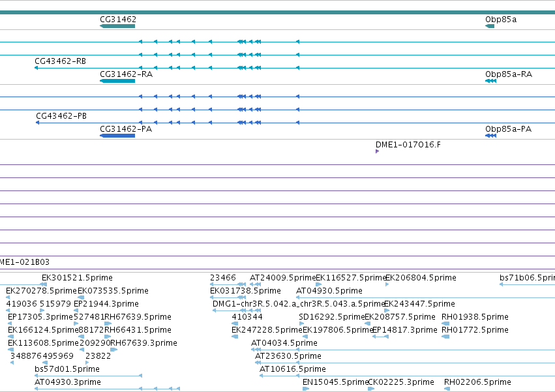The width and height of the screenshot is (555, 392).
Task: Click EK073535.5prime label
Action: [x=113, y=291]
